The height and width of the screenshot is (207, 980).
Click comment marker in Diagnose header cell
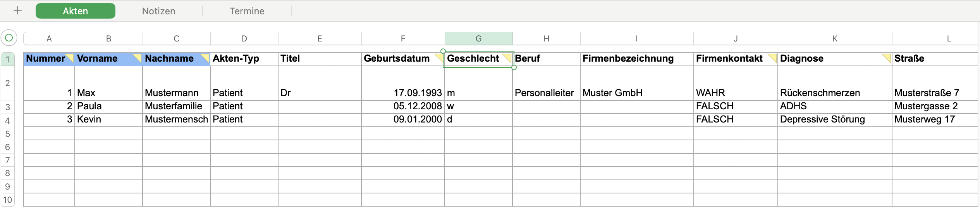[887, 57]
